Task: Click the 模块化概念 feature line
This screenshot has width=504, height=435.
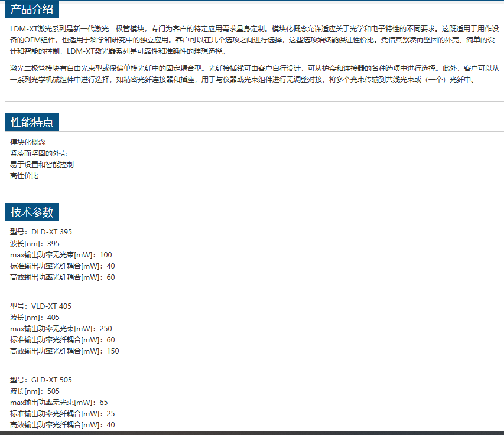Action: 28,142
